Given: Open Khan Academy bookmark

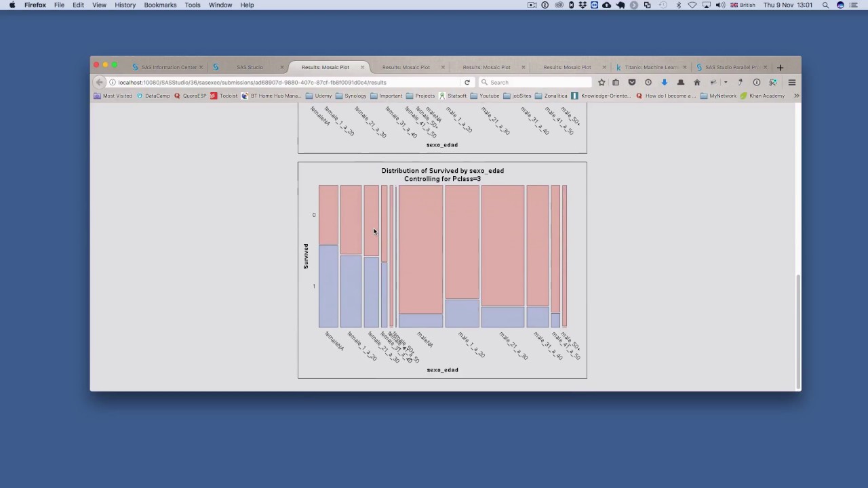Looking at the screenshot, I should tap(762, 96).
